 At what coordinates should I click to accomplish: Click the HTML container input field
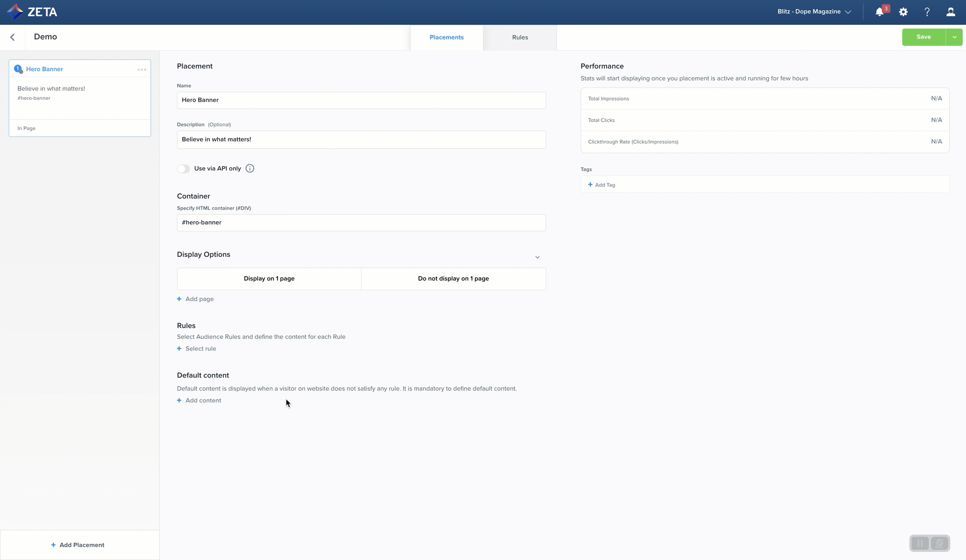coord(361,223)
